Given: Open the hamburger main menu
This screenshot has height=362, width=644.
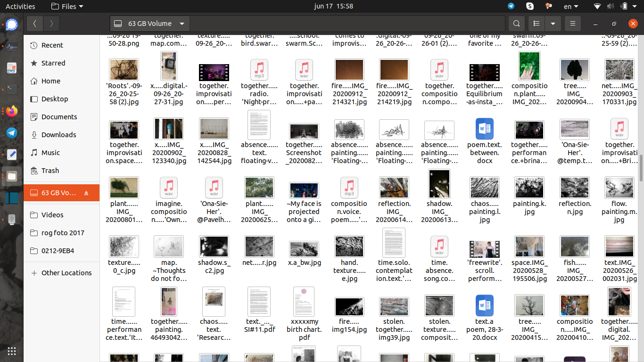Looking at the screenshot, I should coord(572,24).
